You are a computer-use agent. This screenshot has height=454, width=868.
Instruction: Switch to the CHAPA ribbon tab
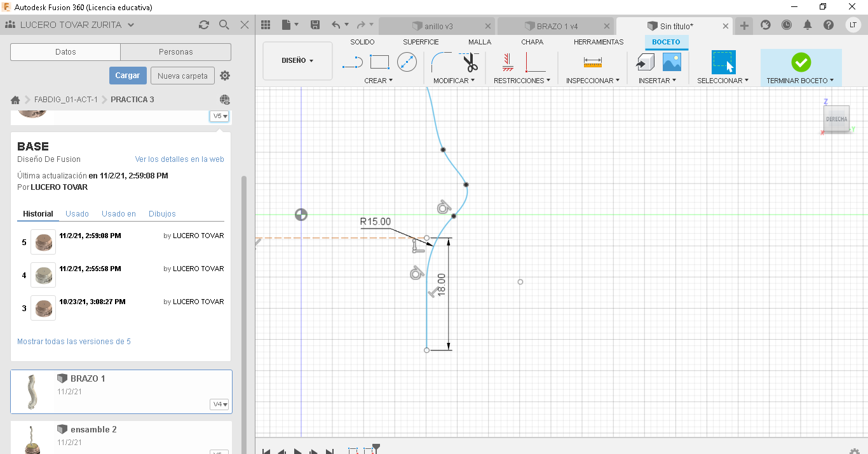tap(532, 42)
